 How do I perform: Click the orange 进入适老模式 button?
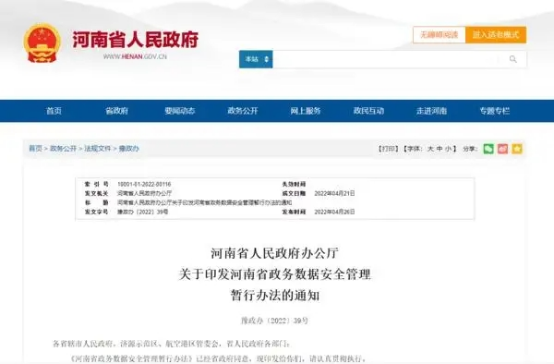pos(496,35)
